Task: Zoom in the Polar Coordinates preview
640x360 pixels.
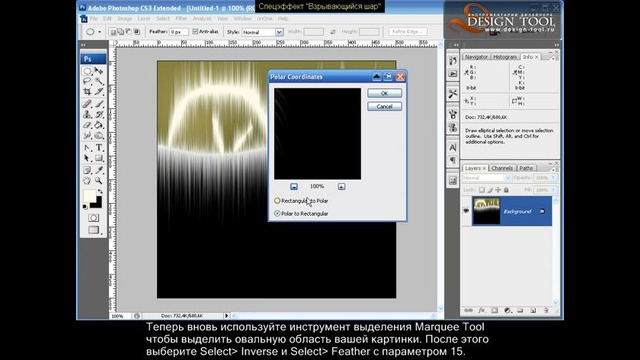Action: tap(341, 187)
